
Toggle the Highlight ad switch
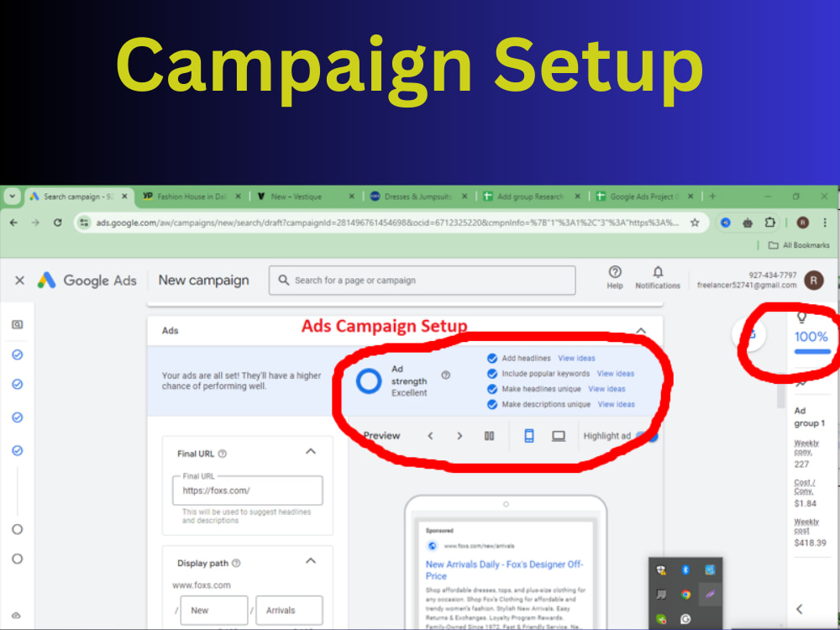click(647, 437)
